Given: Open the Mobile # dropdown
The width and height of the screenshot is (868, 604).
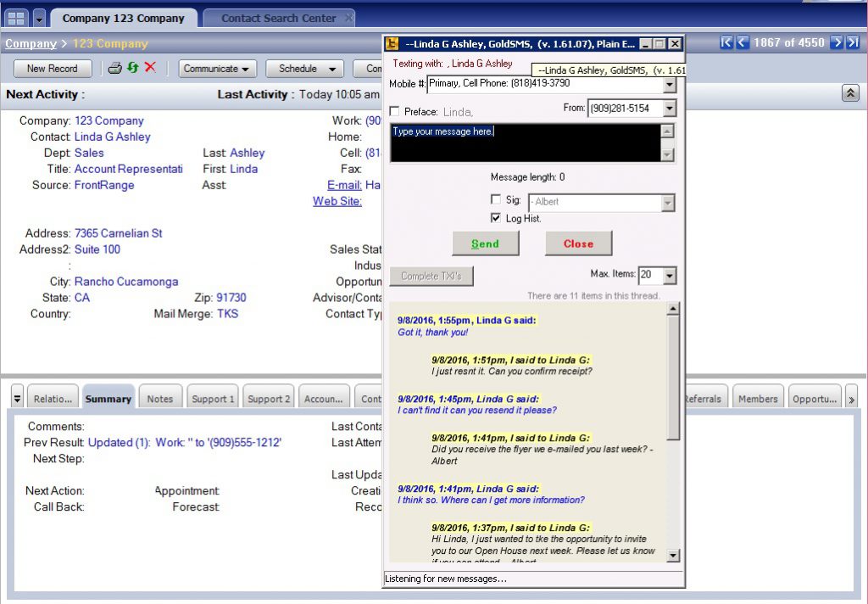Looking at the screenshot, I should coord(669,84).
